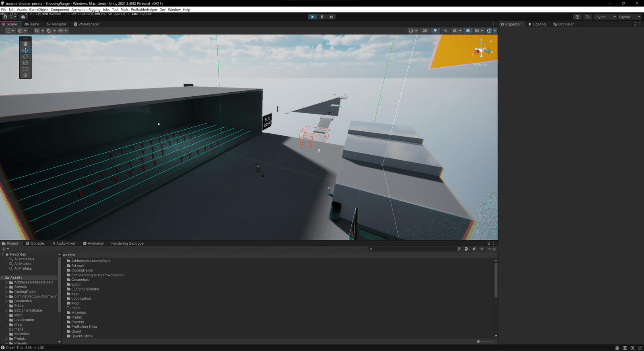Select the Hand view tool
This screenshot has height=351, width=644.
pos(25,44)
